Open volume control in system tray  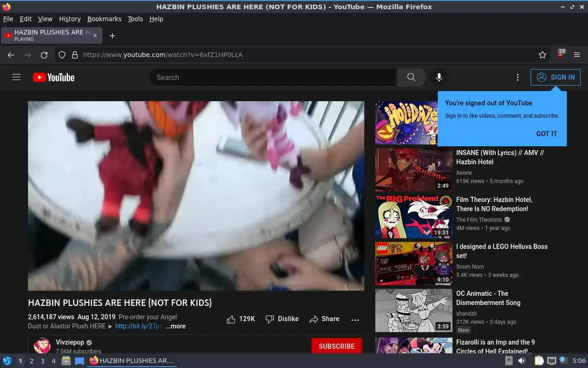522,361
